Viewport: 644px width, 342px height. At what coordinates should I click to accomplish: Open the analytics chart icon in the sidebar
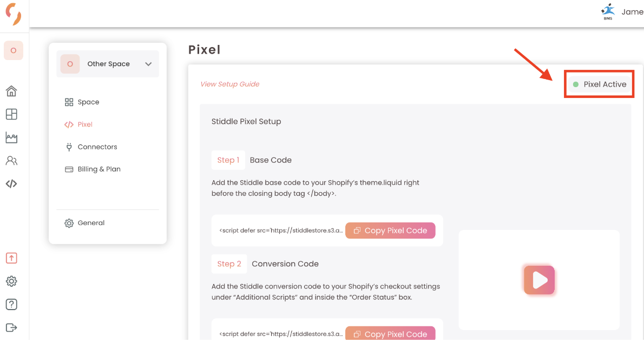pos(11,137)
